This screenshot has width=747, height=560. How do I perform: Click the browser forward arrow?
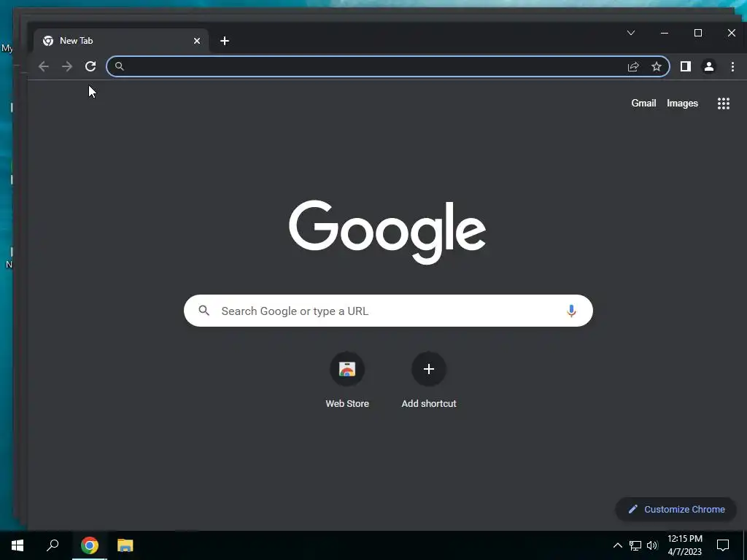coord(67,66)
